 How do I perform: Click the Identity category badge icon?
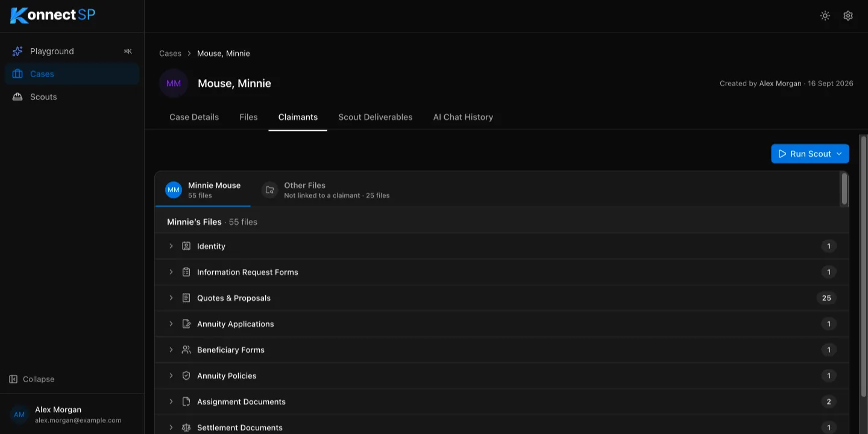pyautogui.click(x=186, y=246)
